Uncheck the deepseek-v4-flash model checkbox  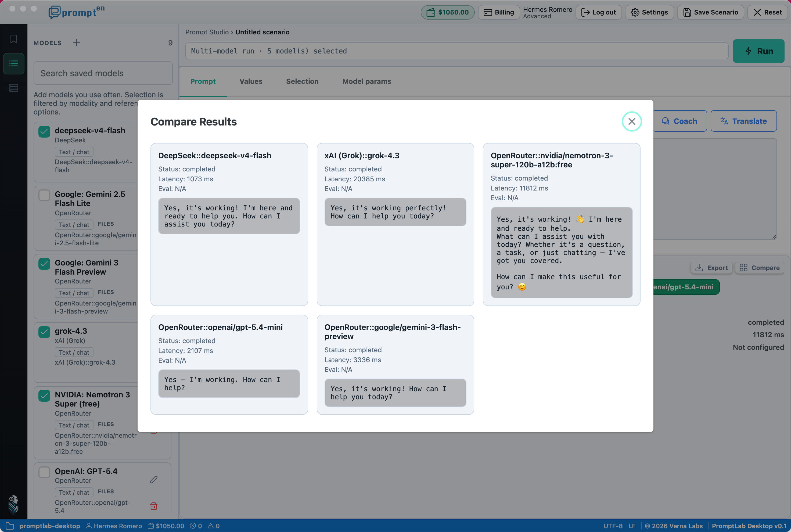click(44, 132)
